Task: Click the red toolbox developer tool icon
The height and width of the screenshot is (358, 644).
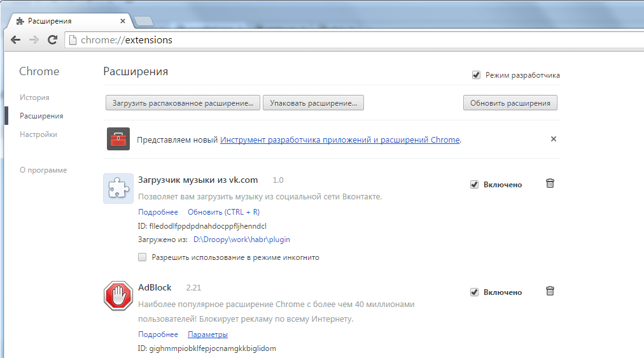Action: pyautogui.click(x=118, y=139)
